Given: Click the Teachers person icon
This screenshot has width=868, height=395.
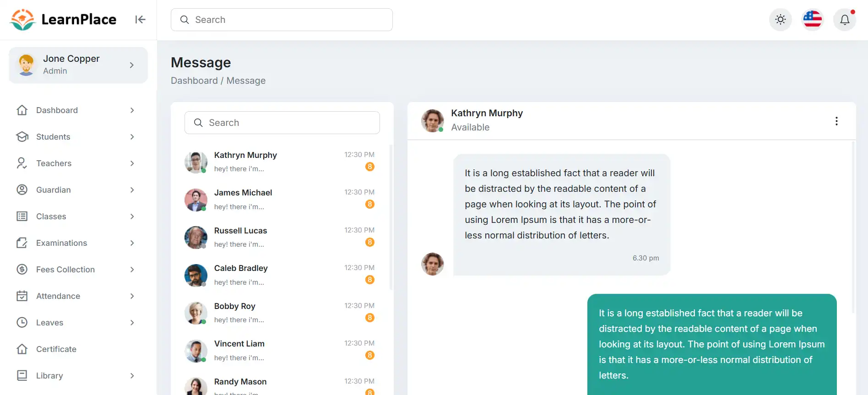Looking at the screenshot, I should click(22, 163).
